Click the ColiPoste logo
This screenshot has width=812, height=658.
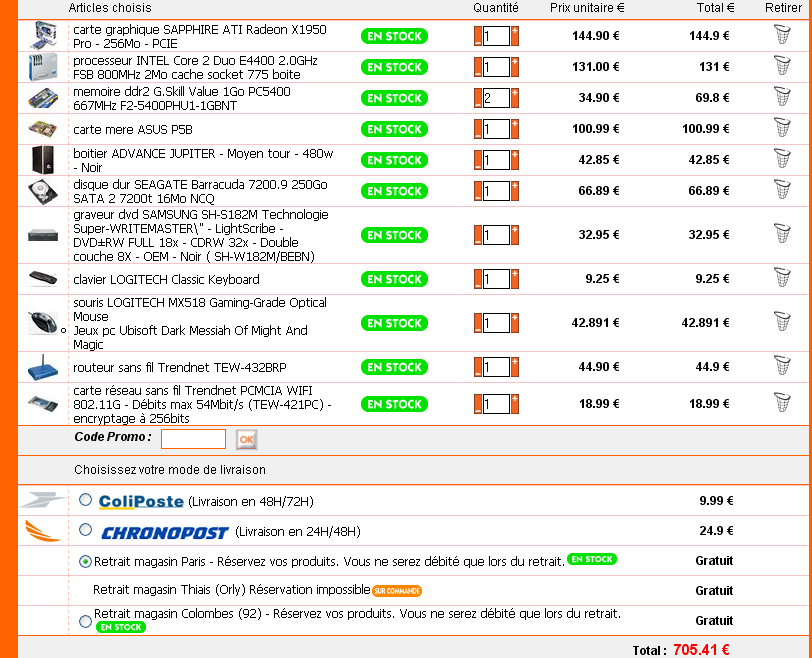click(x=141, y=502)
